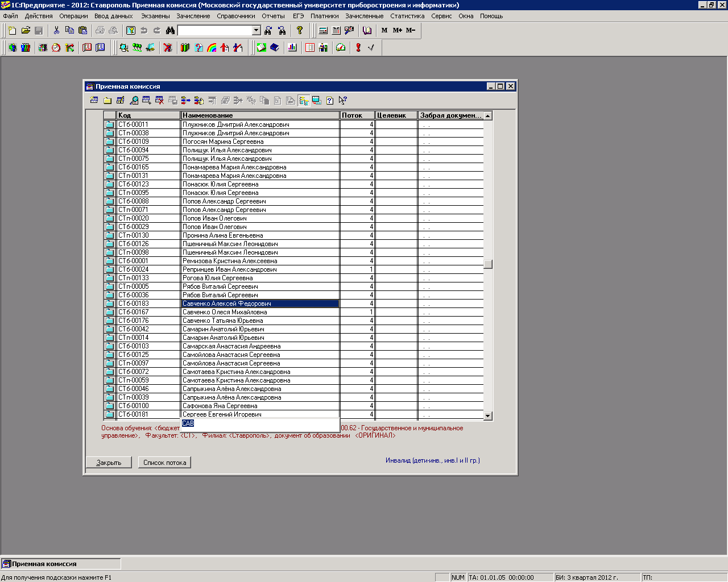
Task: Click the Description question mark icon in window toolbar
Action: pyautogui.click(x=330, y=101)
